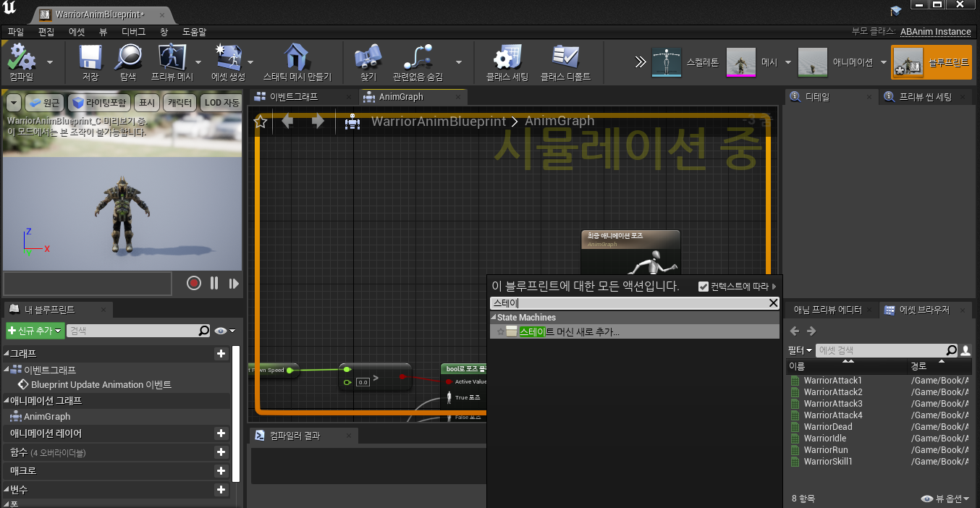
Task: Open viewport options dropdown arrow
Action: pyautogui.click(x=14, y=103)
